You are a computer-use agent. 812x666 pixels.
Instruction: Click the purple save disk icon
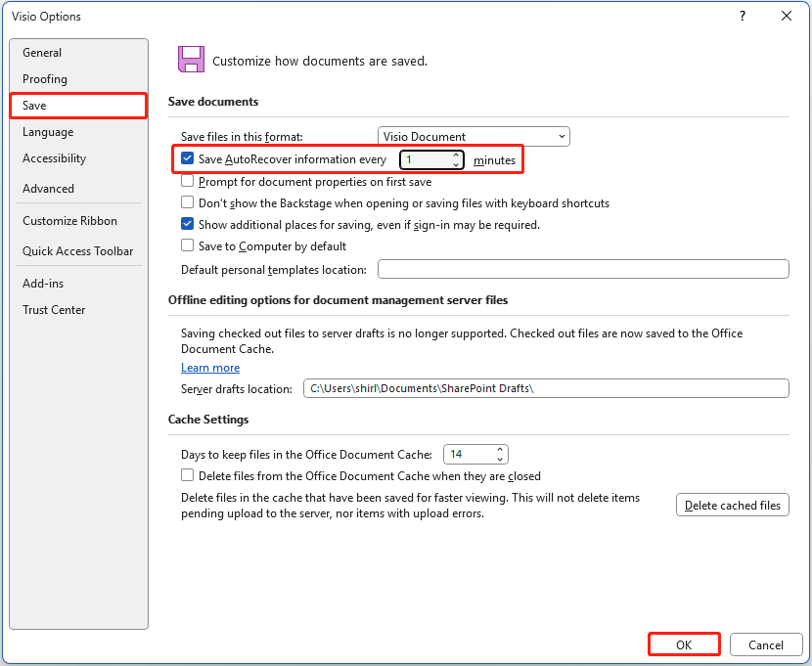coord(191,59)
